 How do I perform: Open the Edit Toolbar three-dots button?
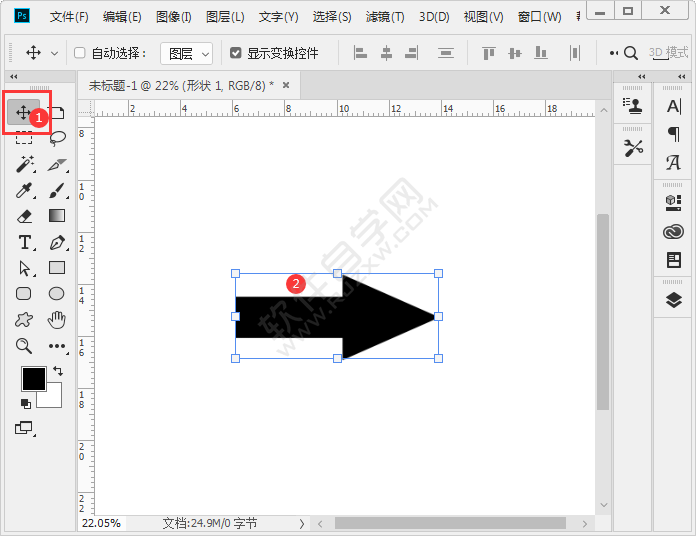pos(57,346)
